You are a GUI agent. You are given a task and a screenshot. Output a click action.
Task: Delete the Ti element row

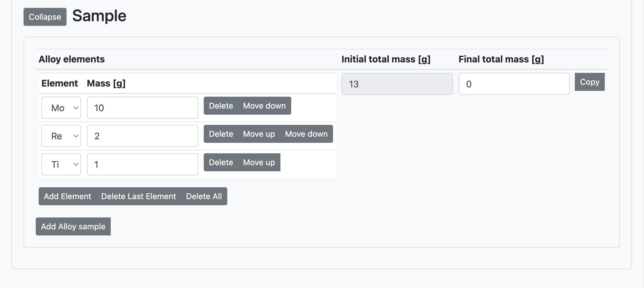coord(221,162)
